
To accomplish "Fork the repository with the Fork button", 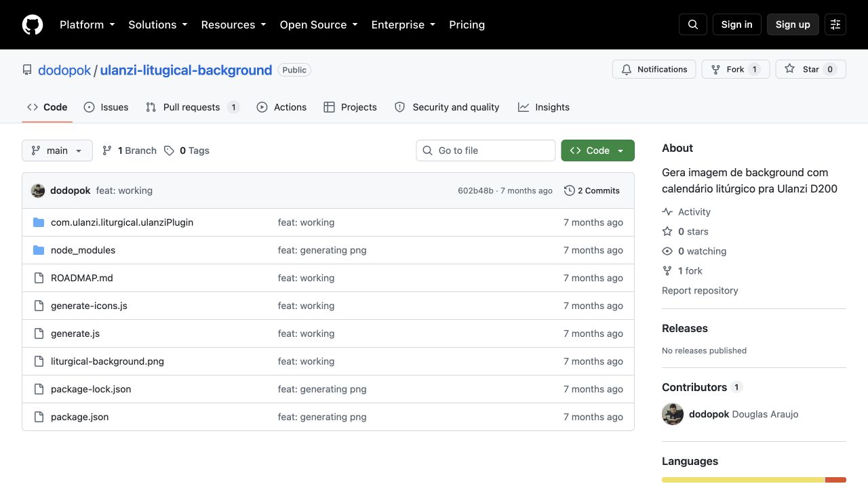I will tap(736, 69).
